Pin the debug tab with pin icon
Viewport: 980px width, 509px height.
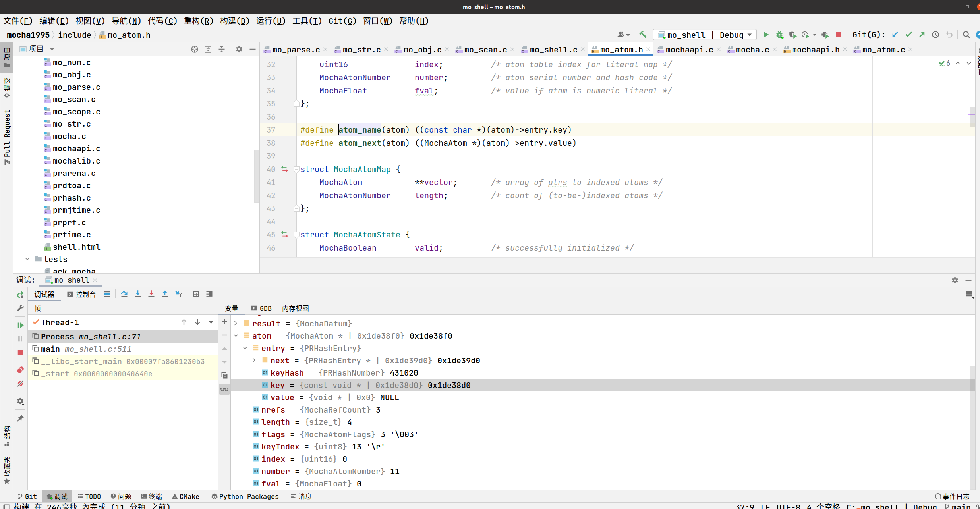click(20, 418)
